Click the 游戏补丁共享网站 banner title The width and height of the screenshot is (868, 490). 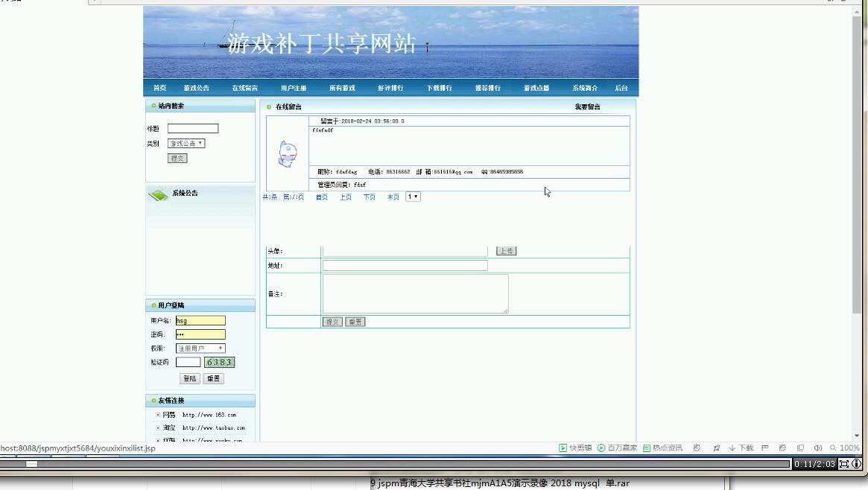click(322, 44)
